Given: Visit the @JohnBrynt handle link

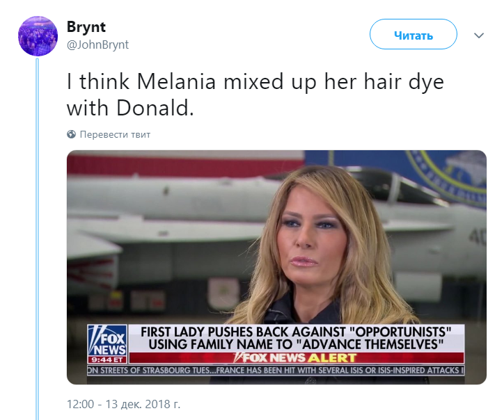Looking at the screenshot, I should (x=97, y=45).
